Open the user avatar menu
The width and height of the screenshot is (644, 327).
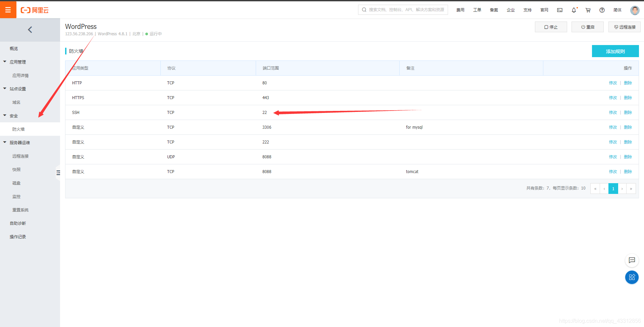tap(635, 10)
